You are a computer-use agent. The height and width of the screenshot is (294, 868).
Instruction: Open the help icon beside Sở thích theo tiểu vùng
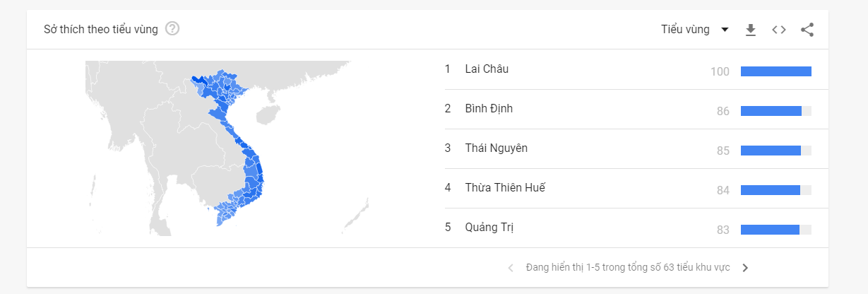[x=172, y=29]
